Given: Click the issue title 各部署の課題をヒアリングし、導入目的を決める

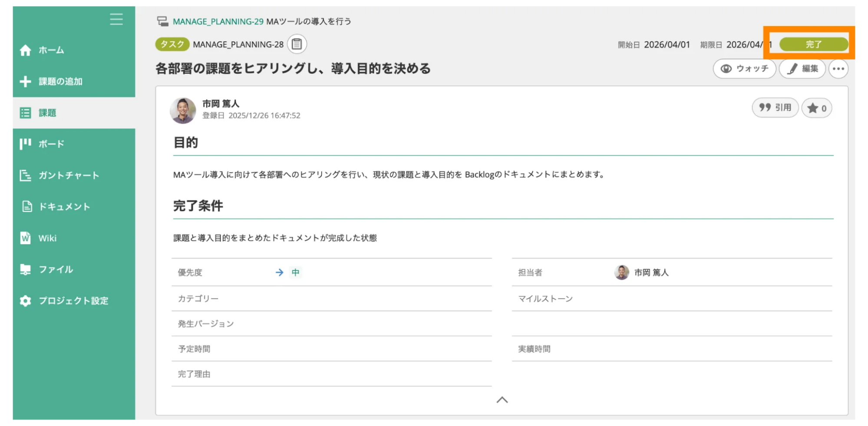Looking at the screenshot, I should 293,69.
